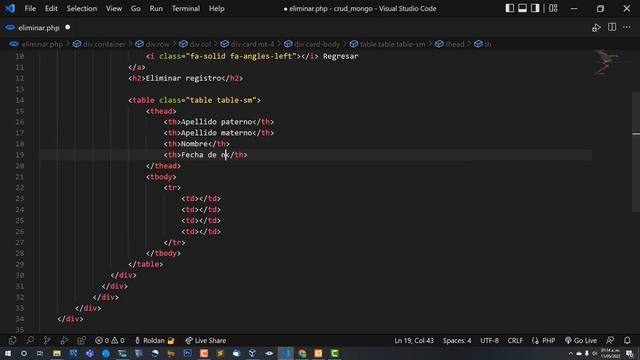Open taskbar clock and date

coord(610,353)
